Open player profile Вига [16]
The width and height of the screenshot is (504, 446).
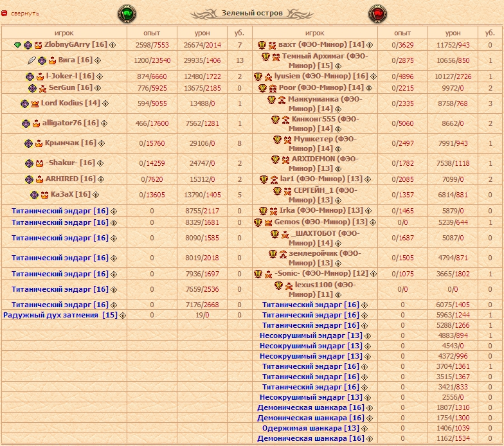[x=75, y=60]
